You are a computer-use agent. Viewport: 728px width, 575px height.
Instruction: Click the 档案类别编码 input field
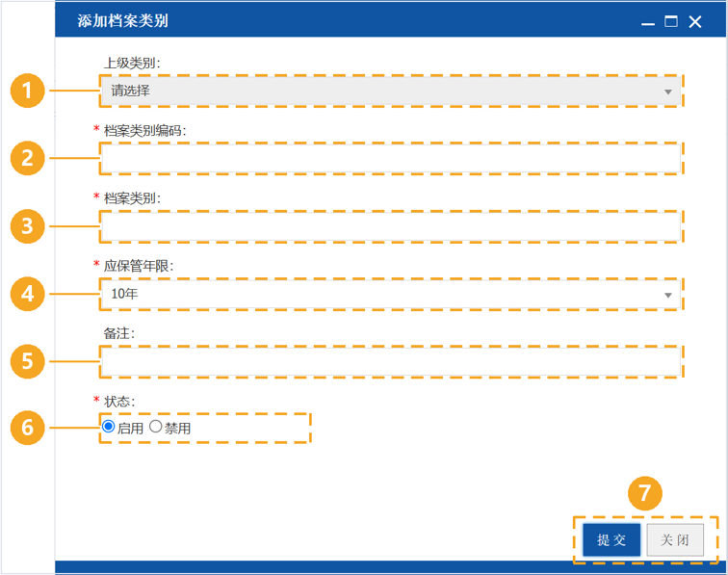(x=391, y=158)
